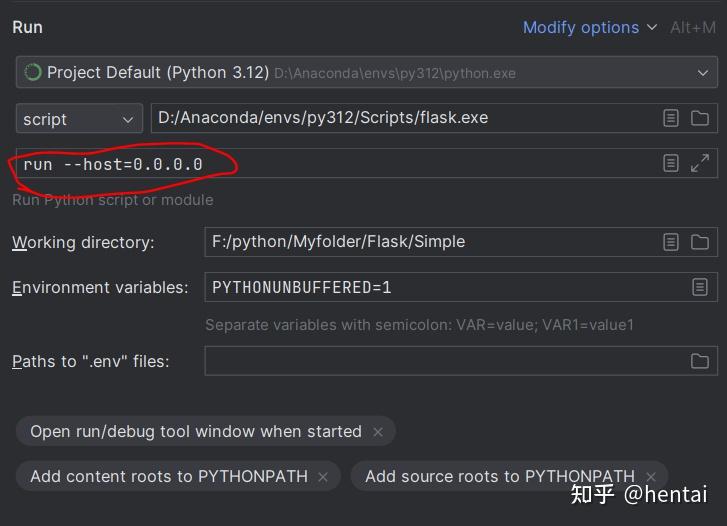Screen dimensions: 727x526
Task: Open macro insert for script path field
Action: pos(671,118)
